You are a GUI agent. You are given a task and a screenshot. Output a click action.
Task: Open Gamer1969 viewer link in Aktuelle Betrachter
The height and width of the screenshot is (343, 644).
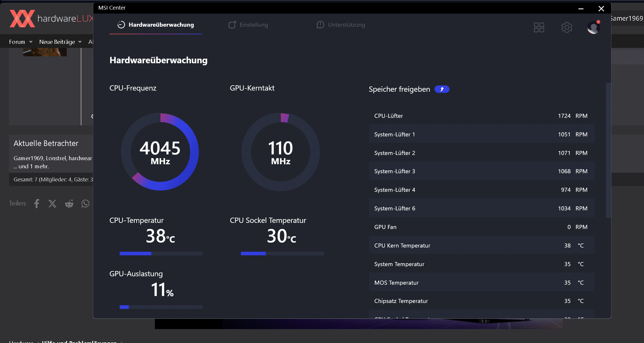(28, 158)
